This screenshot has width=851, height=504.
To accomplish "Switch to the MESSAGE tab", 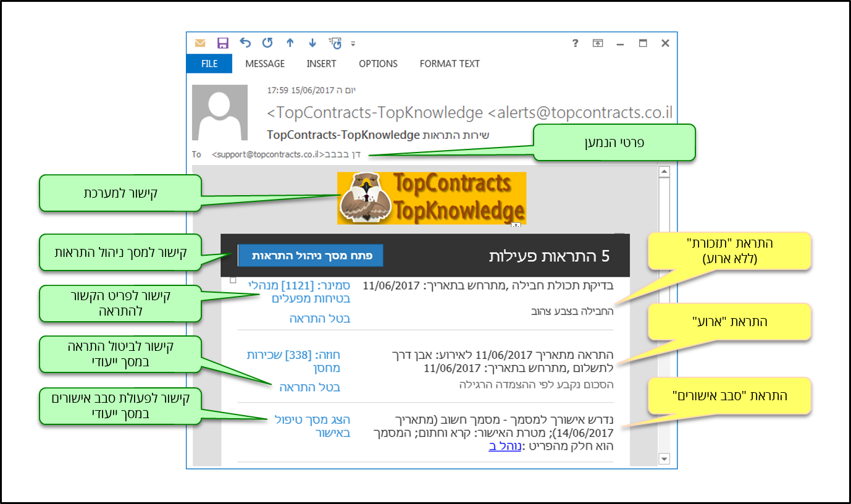I will point(265,64).
